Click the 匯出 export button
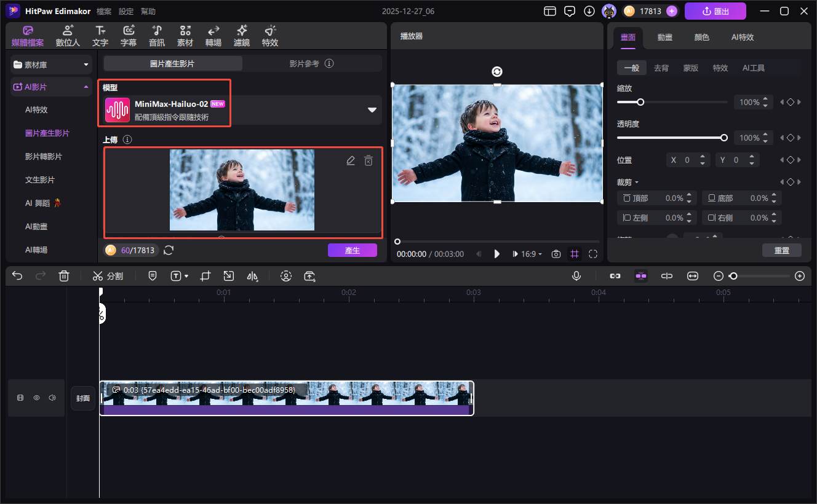Image resolution: width=817 pixels, height=504 pixels. pyautogui.click(x=715, y=11)
